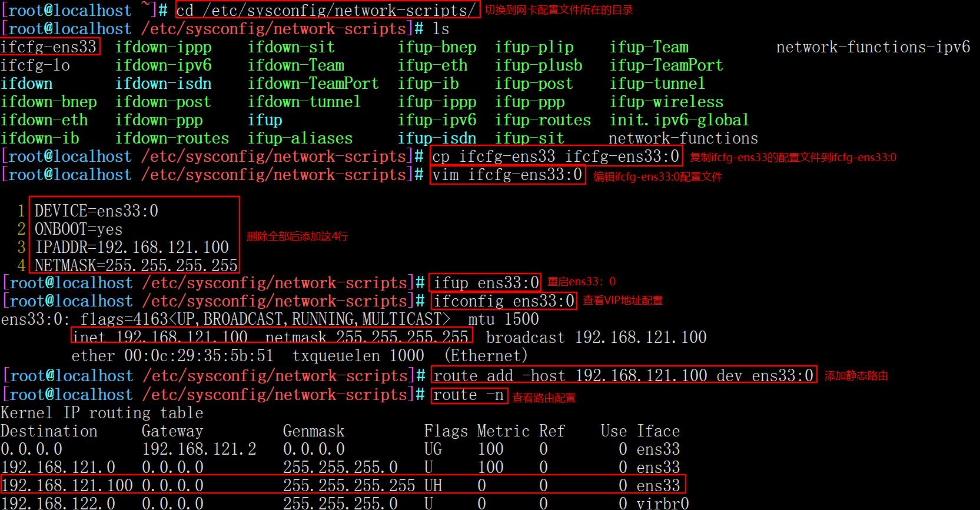Select init.ipv6-global in the listing

[679, 120]
